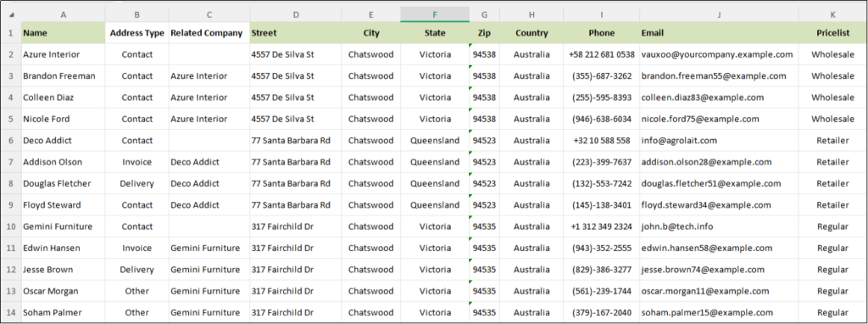The width and height of the screenshot is (868, 324).
Task: Select phone +32 10 588 558
Action: point(602,141)
